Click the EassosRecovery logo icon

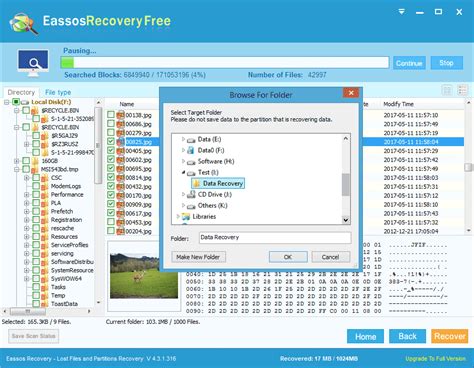[x=23, y=23]
